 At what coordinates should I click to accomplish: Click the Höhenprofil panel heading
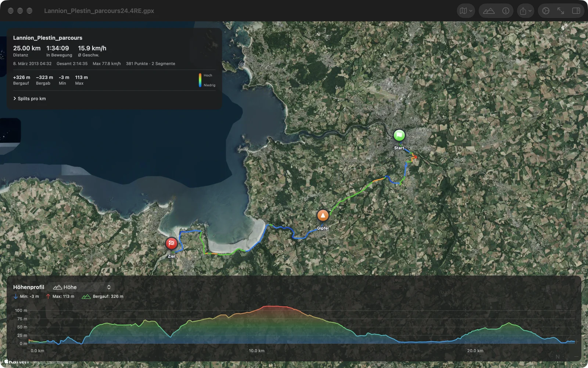coord(29,287)
